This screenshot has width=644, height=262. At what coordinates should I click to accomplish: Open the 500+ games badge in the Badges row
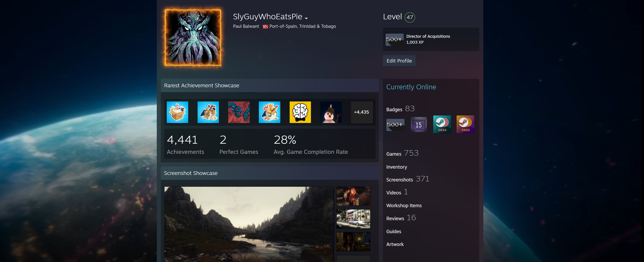pyautogui.click(x=395, y=124)
